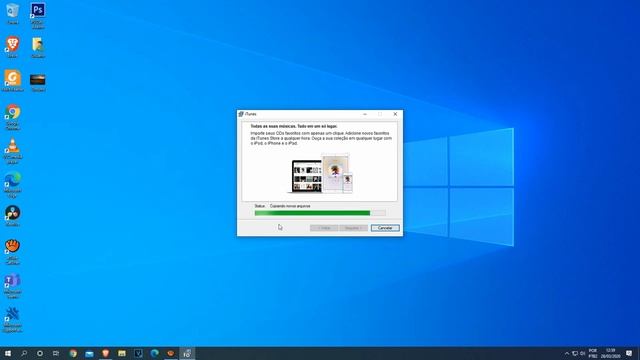This screenshot has height=360, width=640.
Task: Open the POR keyboard language indicator
Action: coord(593,353)
